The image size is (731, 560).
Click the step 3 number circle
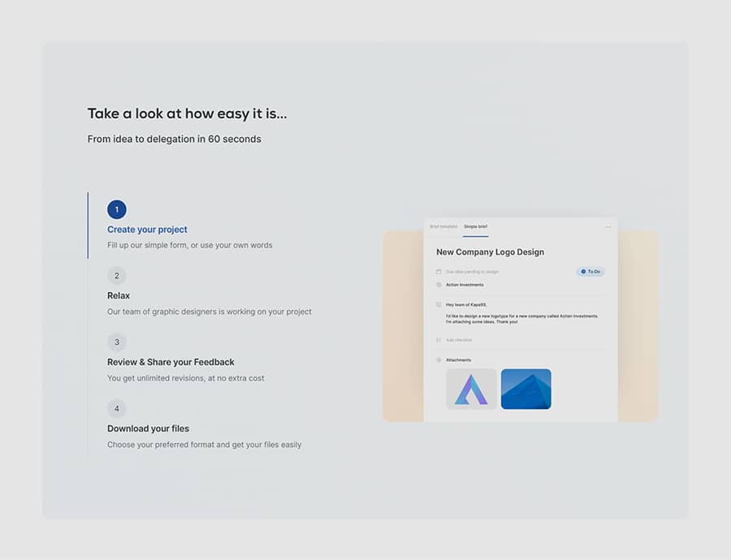click(x=117, y=342)
